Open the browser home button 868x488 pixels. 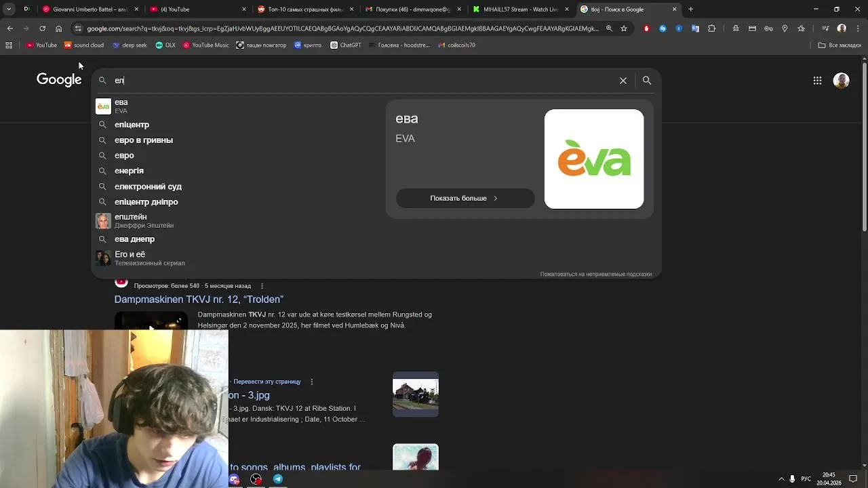click(58, 28)
